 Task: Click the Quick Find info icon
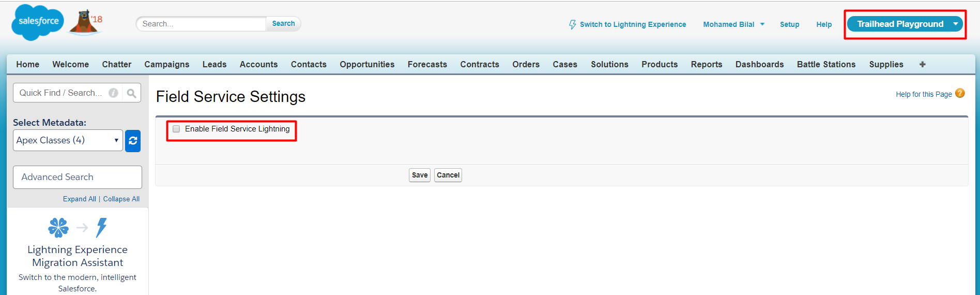(113, 93)
